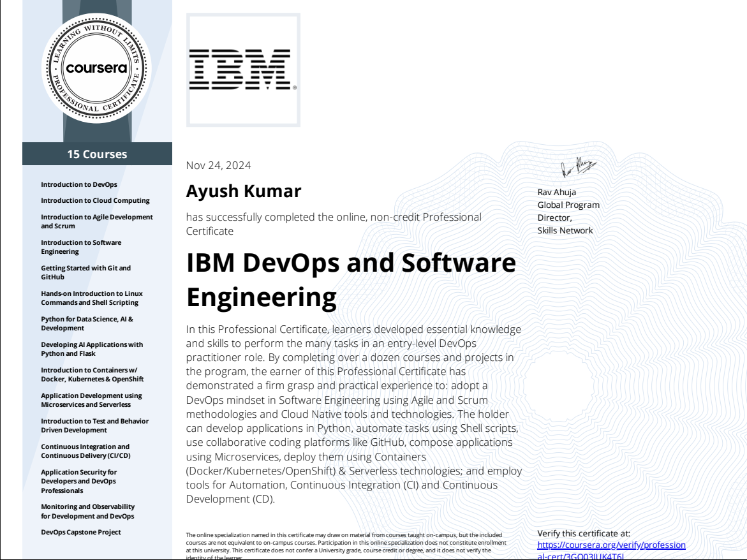Select 'Developing AI Applications with Python and Flask'
This screenshot has width=747, height=560.
pyautogui.click(x=92, y=349)
